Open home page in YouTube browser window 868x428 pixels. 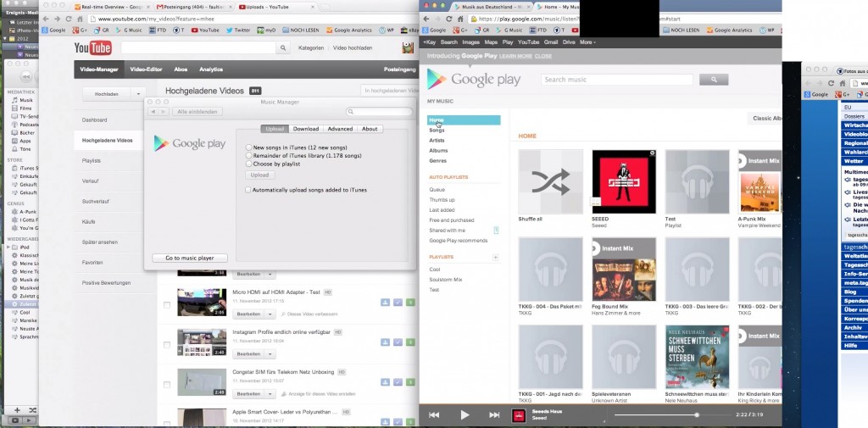[x=80, y=19]
